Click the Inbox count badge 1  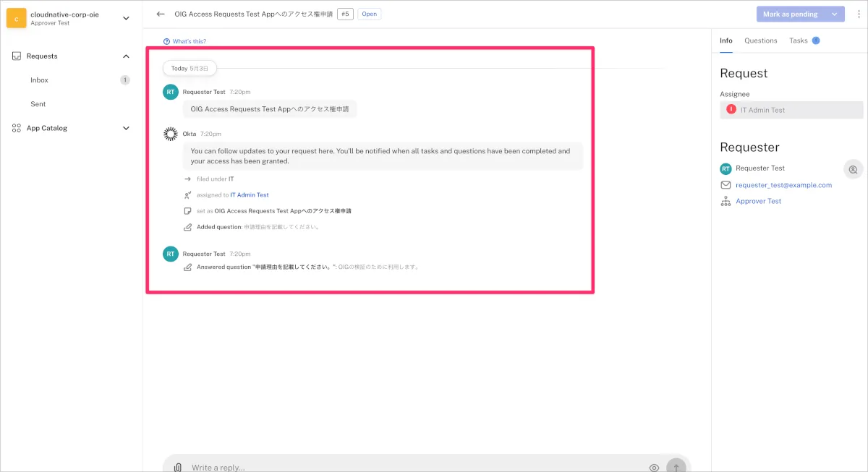(125, 80)
